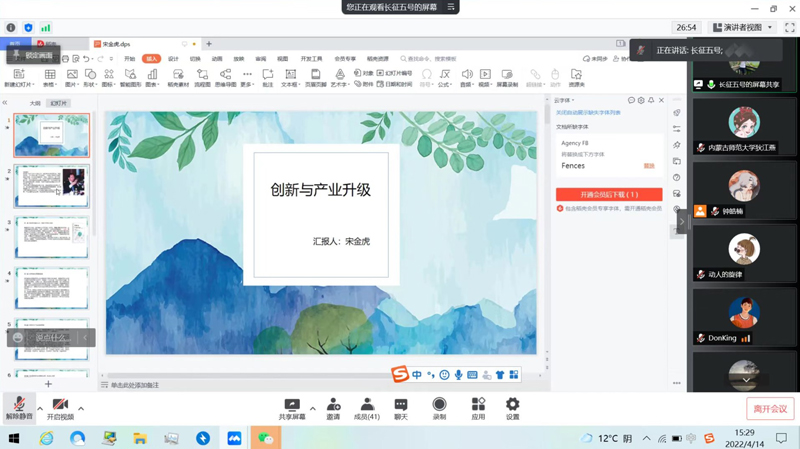Switch to the 大纲 outline tab

pyautogui.click(x=35, y=103)
